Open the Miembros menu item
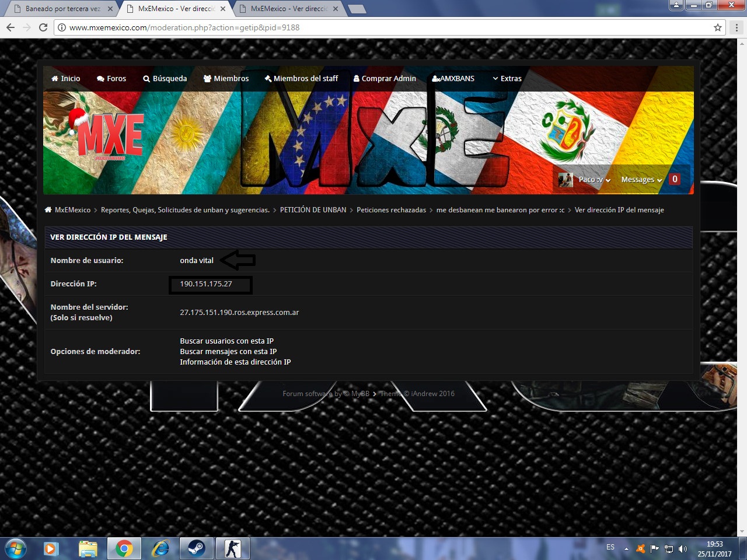The height and width of the screenshot is (560, 747). click(226, 79)
